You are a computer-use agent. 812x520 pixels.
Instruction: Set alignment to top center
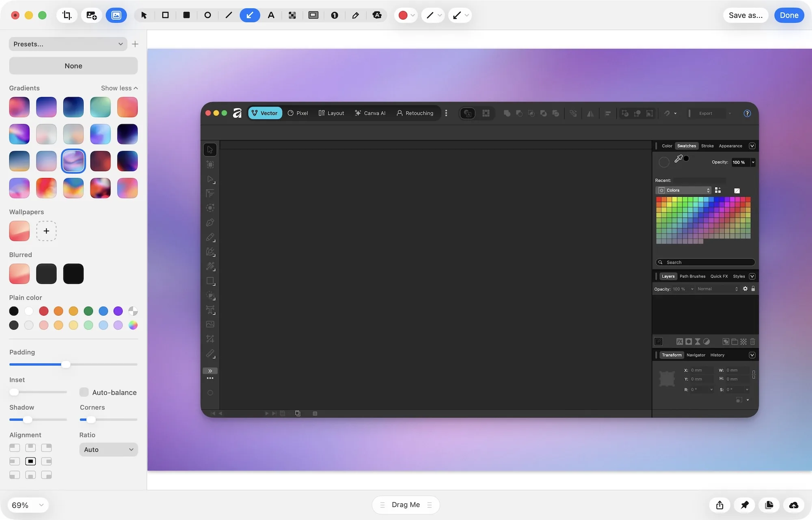[x=30, y=447]
